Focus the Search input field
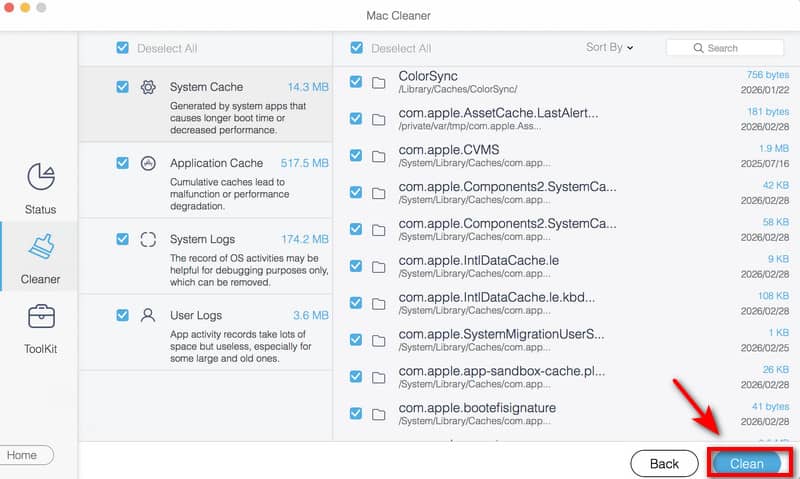 (x=735, y=48)
